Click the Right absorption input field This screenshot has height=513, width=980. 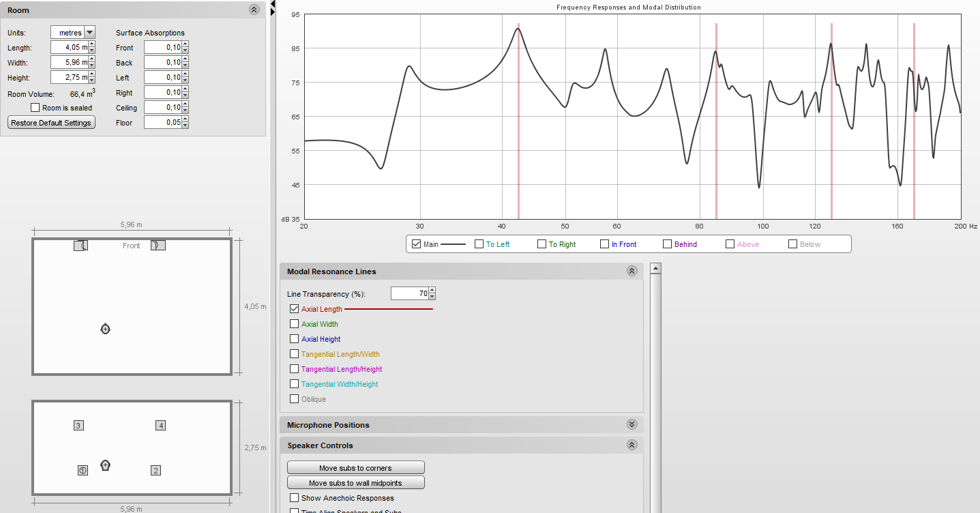point(163,93)
